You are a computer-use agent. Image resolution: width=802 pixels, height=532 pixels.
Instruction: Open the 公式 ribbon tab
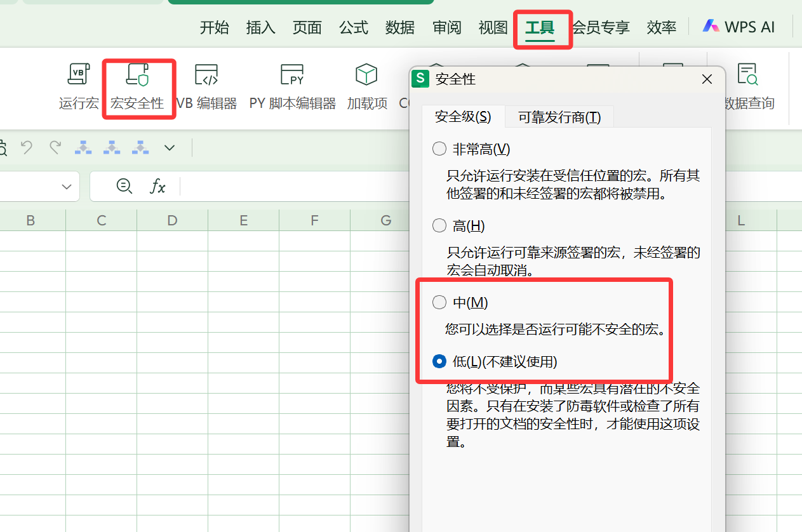click(354, 27)
